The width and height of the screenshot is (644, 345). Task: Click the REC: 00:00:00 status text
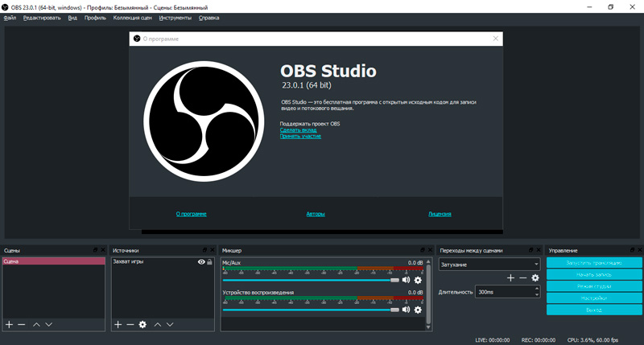point(538,340)
